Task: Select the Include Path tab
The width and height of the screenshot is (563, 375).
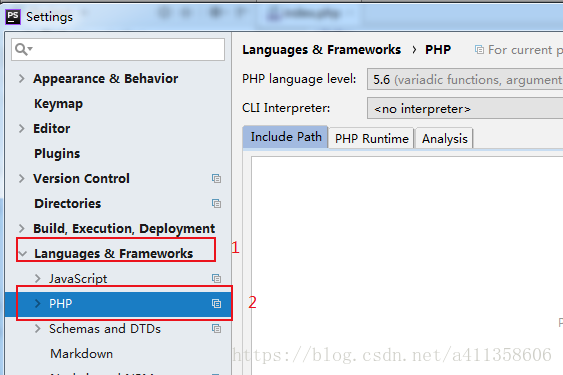Action: 285,137
